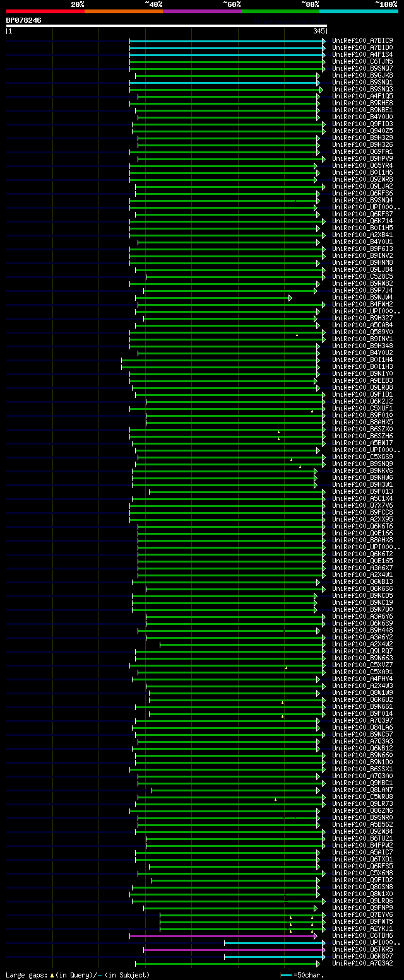The height and width of the screenshot is (980, 404).
Task: Click the green ~80% legend segment
Action: (280, 11)
